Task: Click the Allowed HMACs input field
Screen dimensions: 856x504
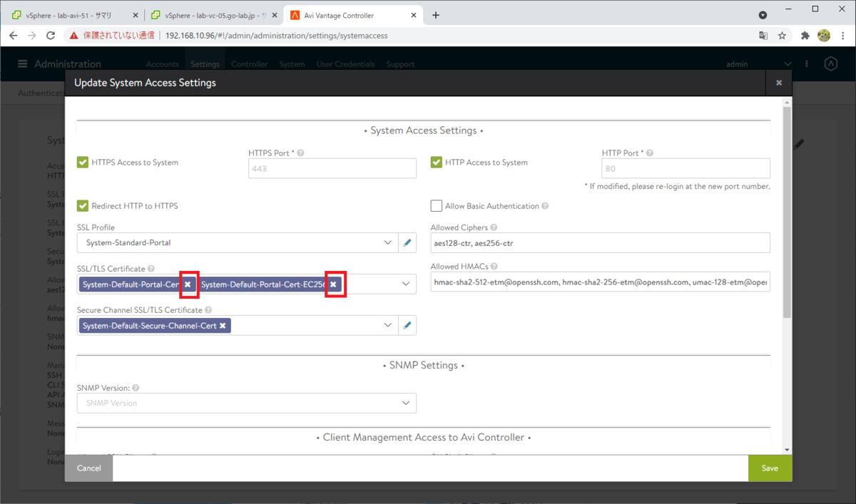Action: click(x=601, y=282)
